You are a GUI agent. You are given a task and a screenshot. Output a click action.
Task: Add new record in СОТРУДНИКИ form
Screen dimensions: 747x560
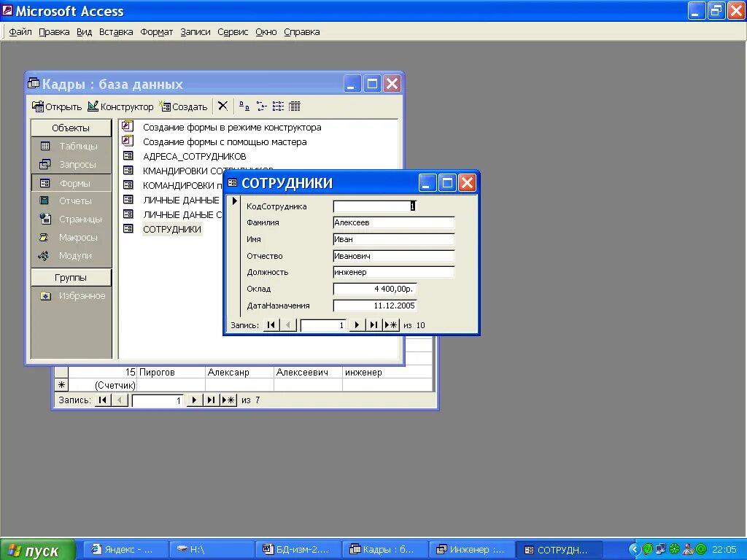tap(391, 325)
